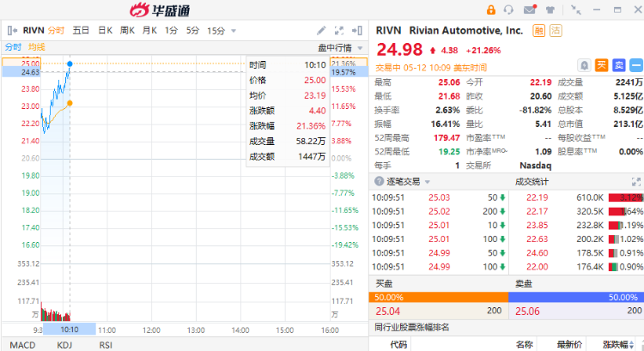Click the 成交统计 header
The image size is (644, 351).
coord(532,181)
